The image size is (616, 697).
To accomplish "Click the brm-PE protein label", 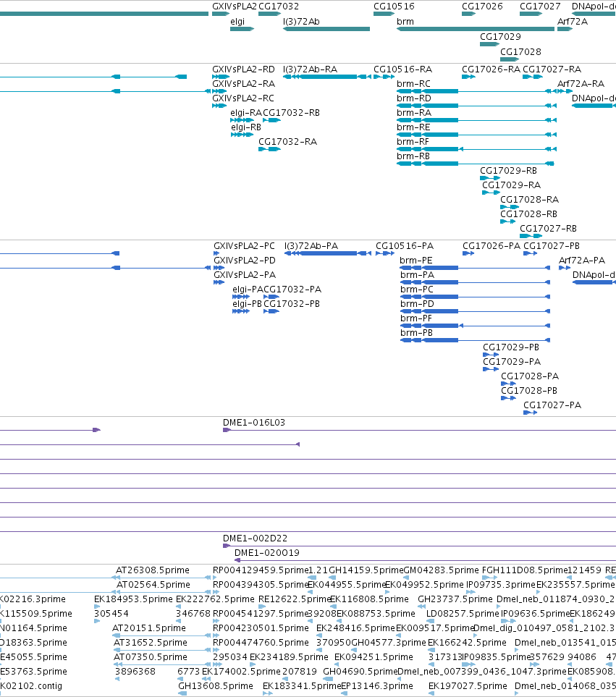I will click(416, 261).
